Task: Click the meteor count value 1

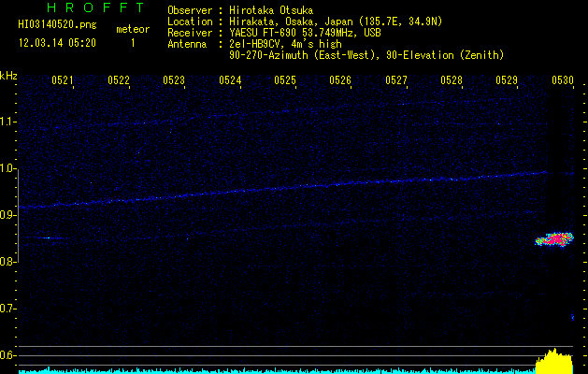Action: point(133,43)
